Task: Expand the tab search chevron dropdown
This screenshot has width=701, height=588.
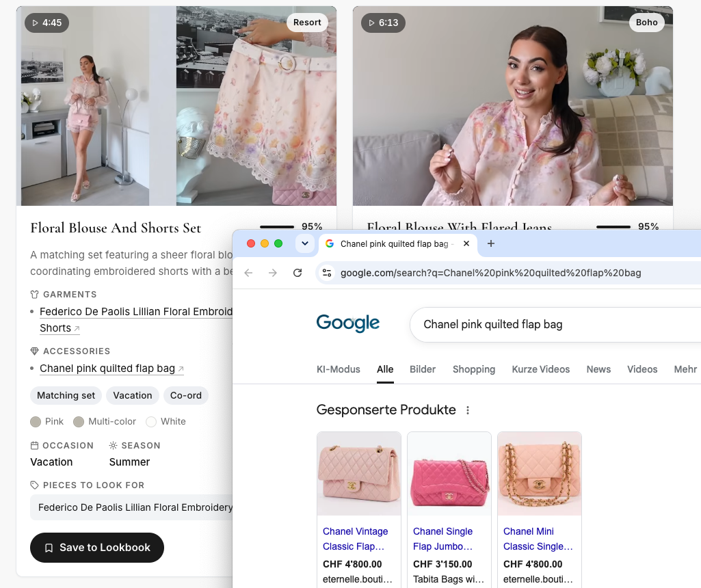Action: [x=305, y=243]
